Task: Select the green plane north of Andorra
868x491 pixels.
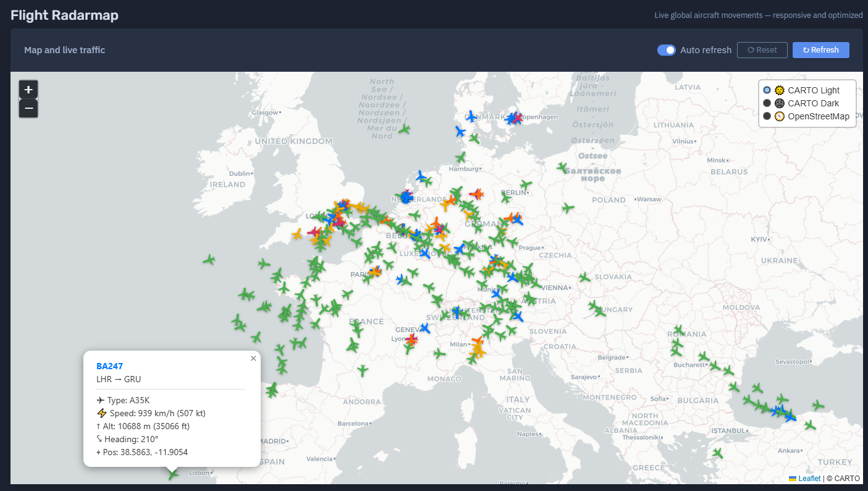Action: [x=363, y=370]
